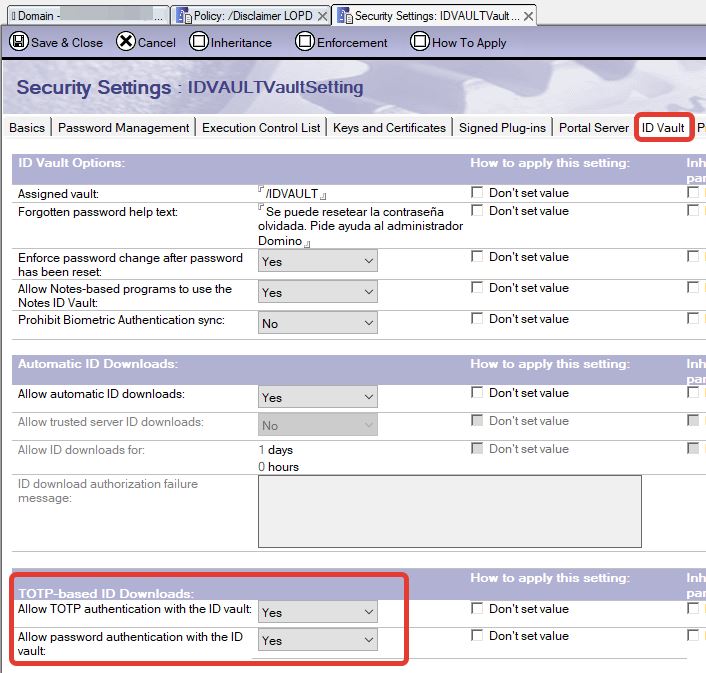Tick Don't set value for Allow TOTP authentication
Viewport: 706px width, 673px height.
click(477, 608)
